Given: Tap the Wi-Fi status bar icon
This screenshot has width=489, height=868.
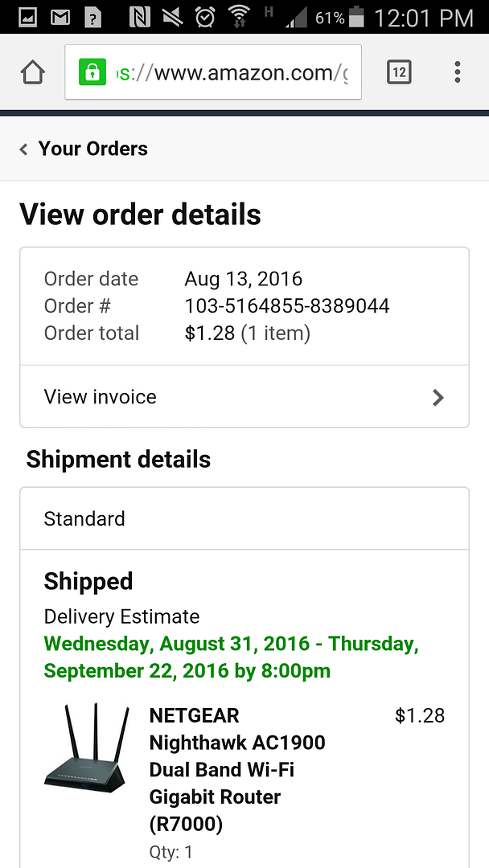Looking at the screenshot, I should pyautogui.click(x=239, y=15).
